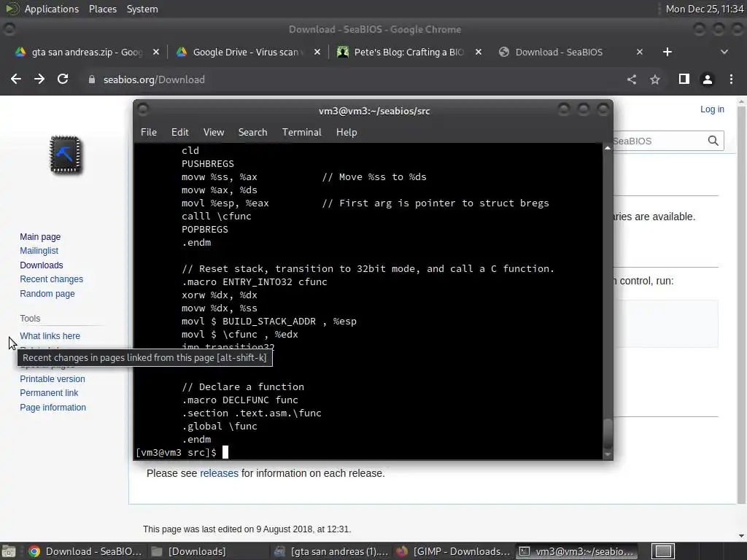Click the MATE logo beside Applications
747x560 pixels.
click(x=12, y=9)
